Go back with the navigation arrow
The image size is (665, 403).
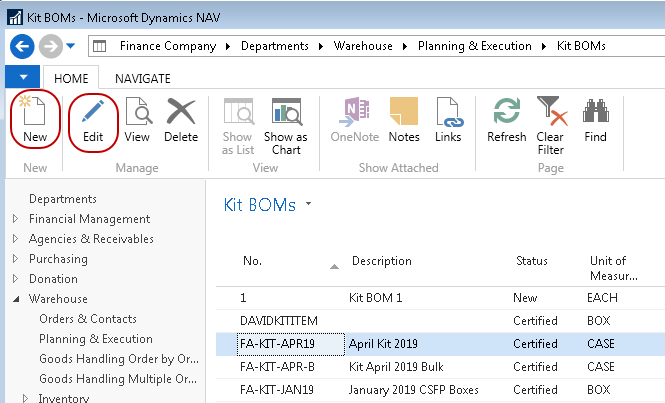coord(22,46)
